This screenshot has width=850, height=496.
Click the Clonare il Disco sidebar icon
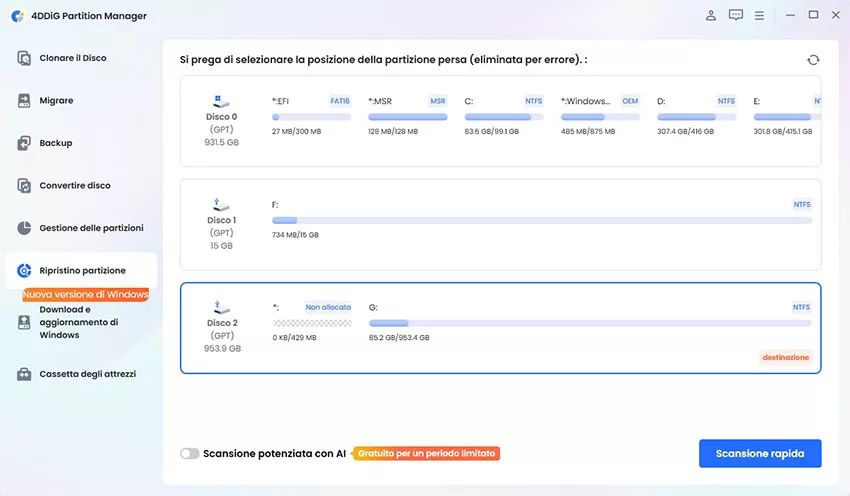(25, 58)
